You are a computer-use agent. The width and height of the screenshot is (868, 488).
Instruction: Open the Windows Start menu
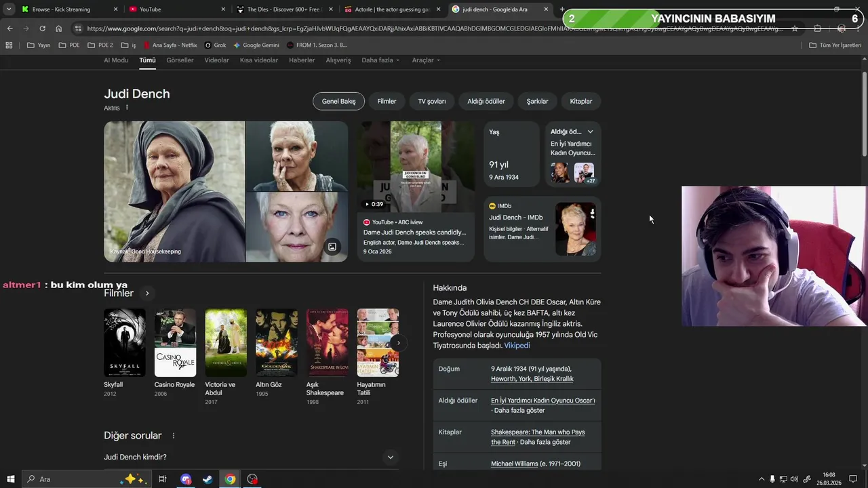click(10, 479)
